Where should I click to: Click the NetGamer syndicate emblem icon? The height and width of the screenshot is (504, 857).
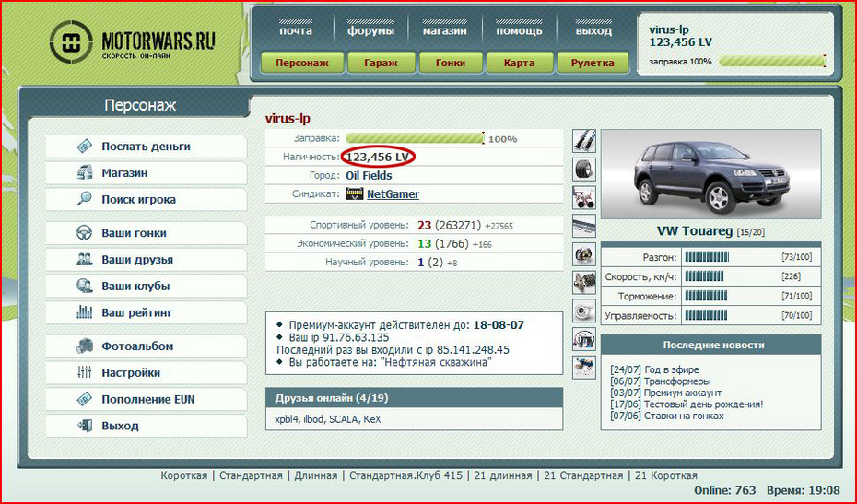coord(354,193)
